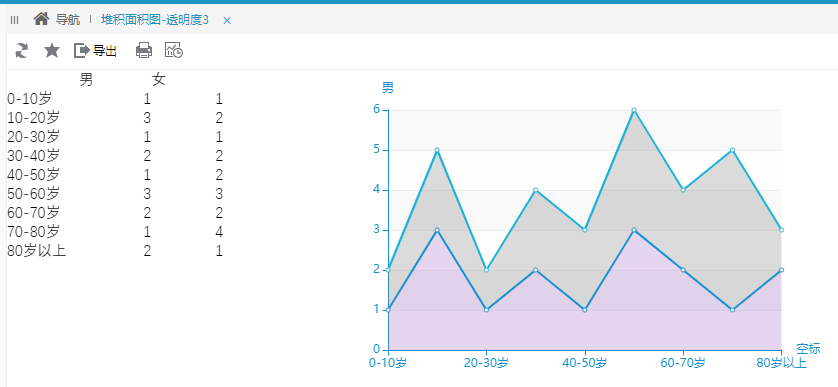
Task: Click the 男 column header in table
Action: tap(86, 80)
